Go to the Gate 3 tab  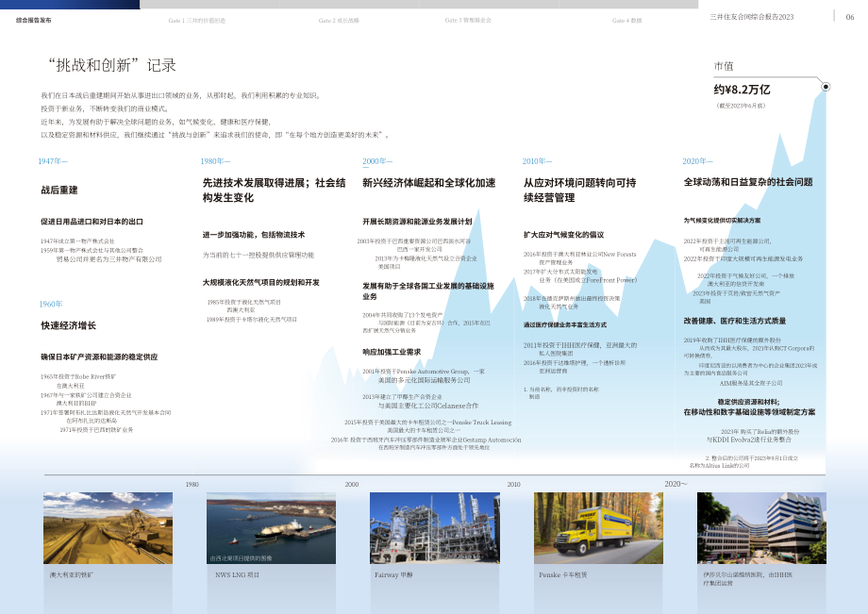pyautogui.click(x=468, y=20)
